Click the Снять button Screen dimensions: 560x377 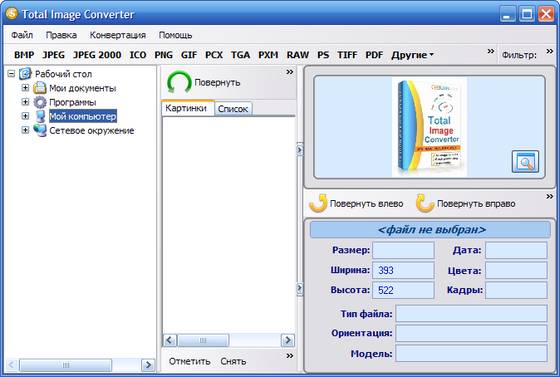point(233,361)
